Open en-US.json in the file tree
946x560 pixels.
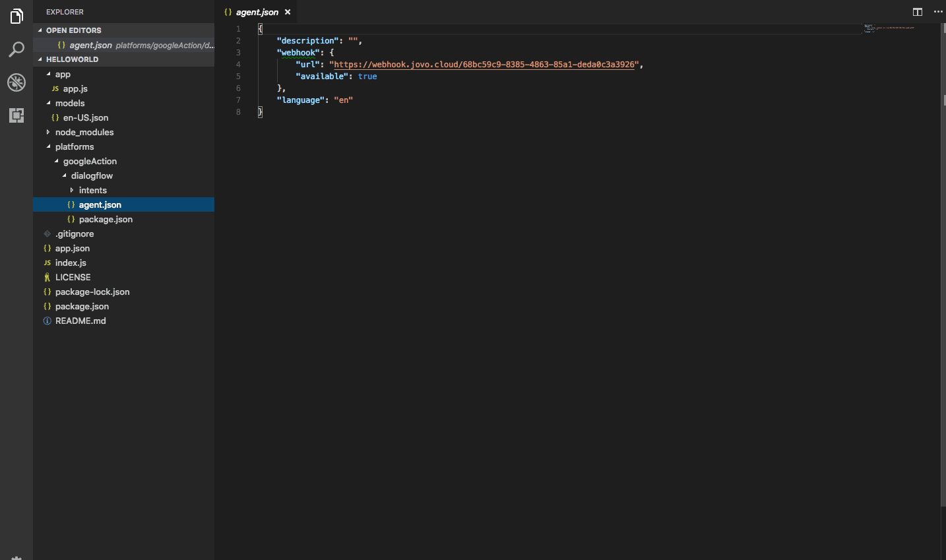pyautogui.click(x=123, y=117)
